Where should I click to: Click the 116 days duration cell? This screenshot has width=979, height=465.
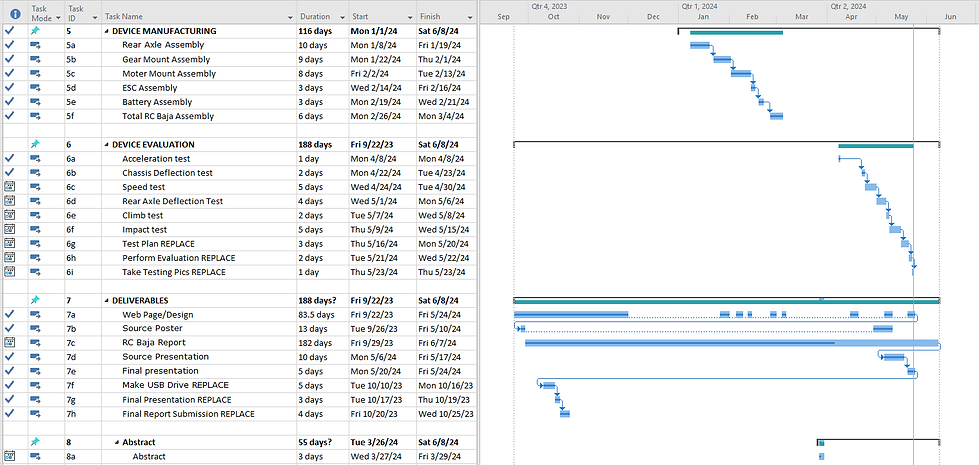(321, 31)
